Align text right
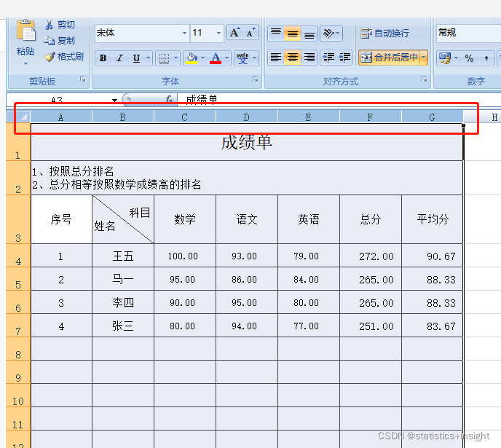Image resolution: width=501 pixels, height=448 pixels. 309,58
